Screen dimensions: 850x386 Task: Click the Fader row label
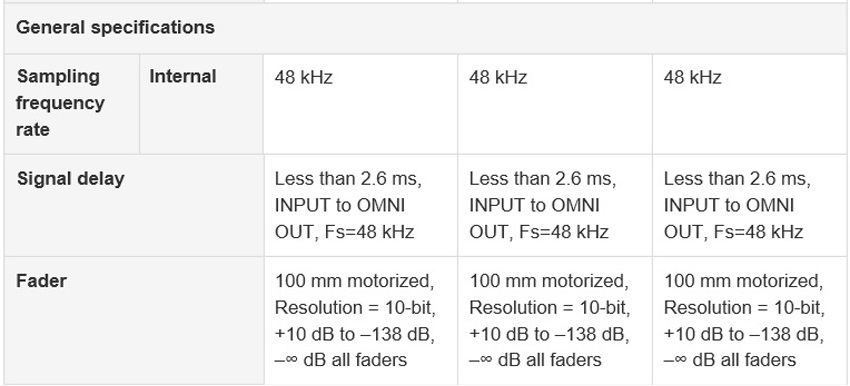pyautogui.click(x=41, y=281)
